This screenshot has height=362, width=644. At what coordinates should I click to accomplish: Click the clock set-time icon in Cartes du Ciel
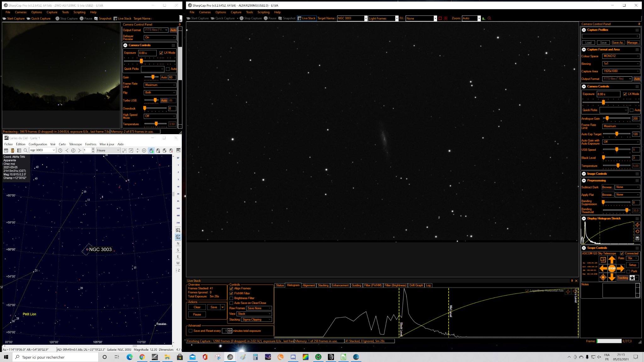60,151
